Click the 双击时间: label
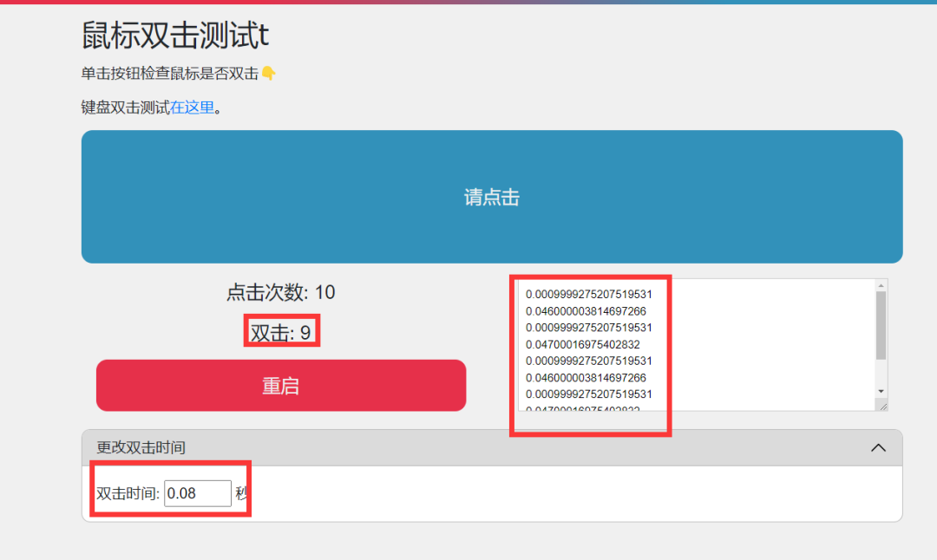Viewport: 937px width, 560px height. point(128,494)
